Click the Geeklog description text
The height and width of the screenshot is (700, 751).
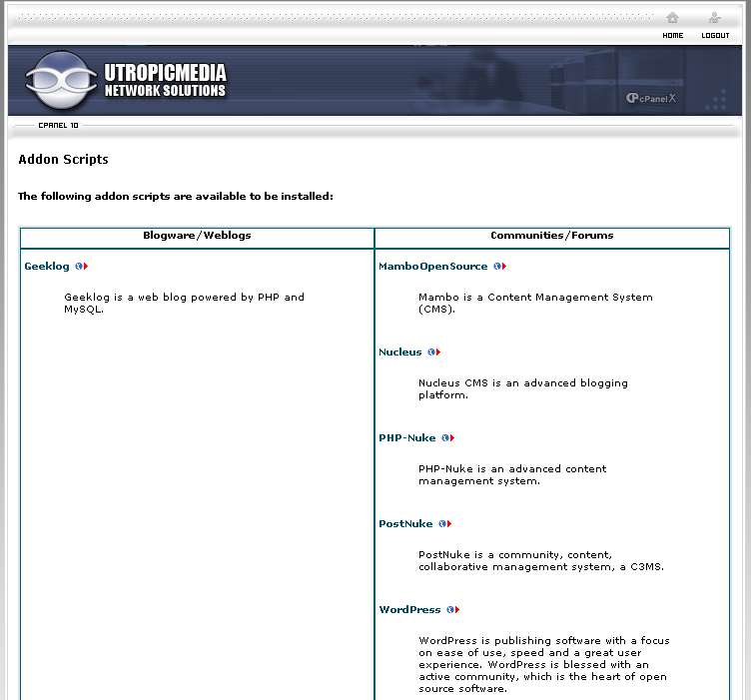[x=185, y=304]
